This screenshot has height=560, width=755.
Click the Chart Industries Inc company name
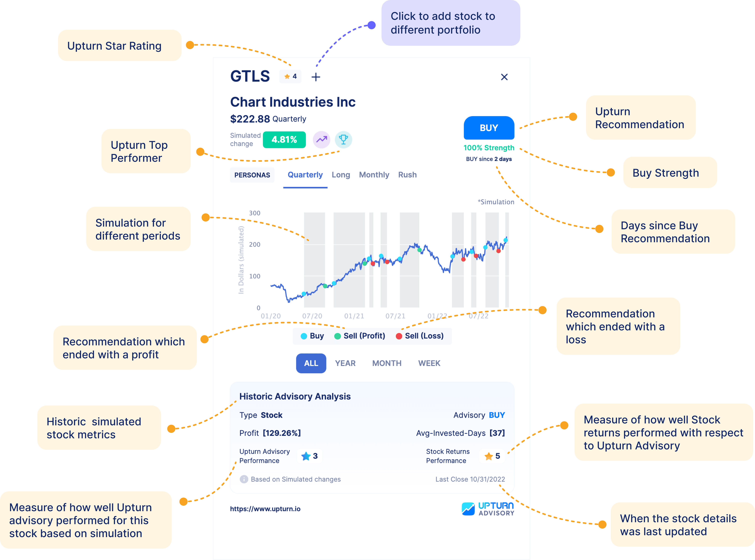point(293,102)
